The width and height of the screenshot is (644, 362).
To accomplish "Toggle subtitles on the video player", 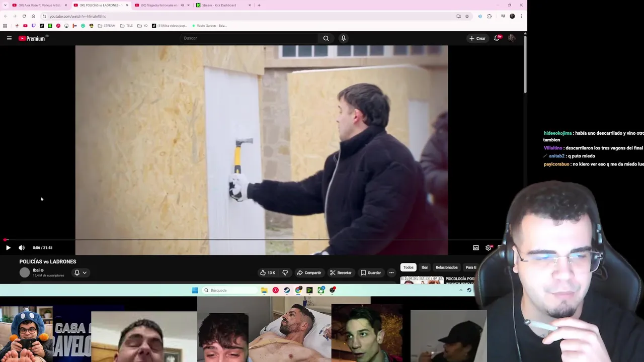I will pos(476,247).
